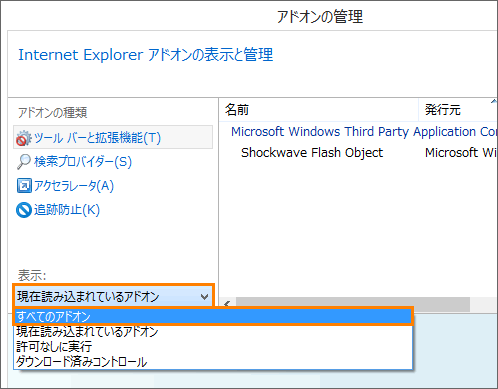This screenshot has width=498, height=389.
Task: Choose 許可なしに実行 list option
Action: coord(213,347)
